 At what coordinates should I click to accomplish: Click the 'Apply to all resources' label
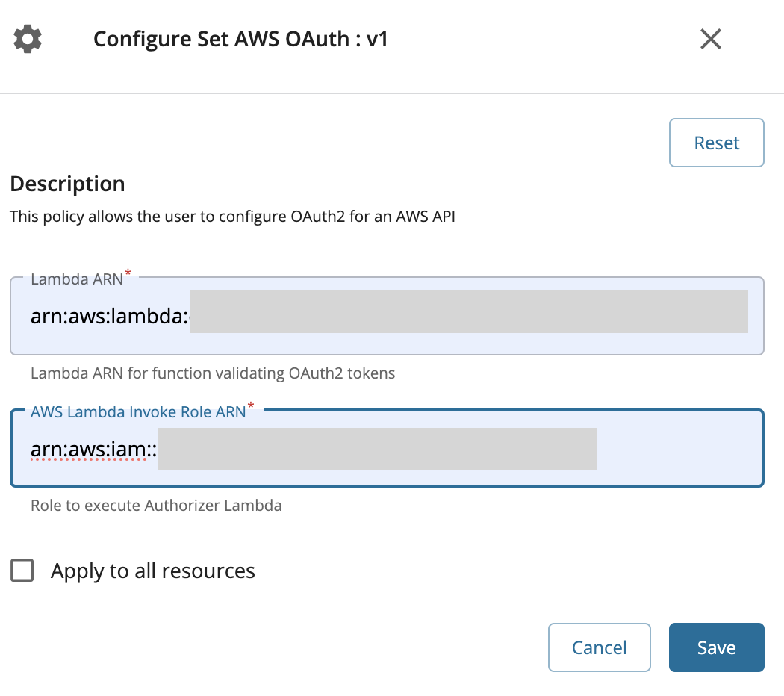tap(153, 571)
